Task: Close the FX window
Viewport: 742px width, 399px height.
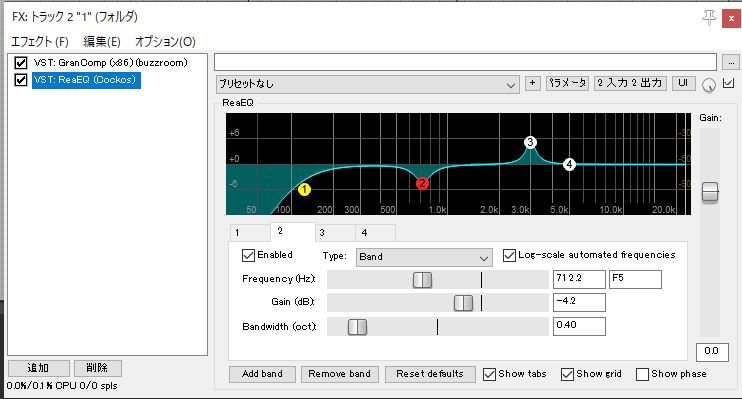Action: point(731,19)
